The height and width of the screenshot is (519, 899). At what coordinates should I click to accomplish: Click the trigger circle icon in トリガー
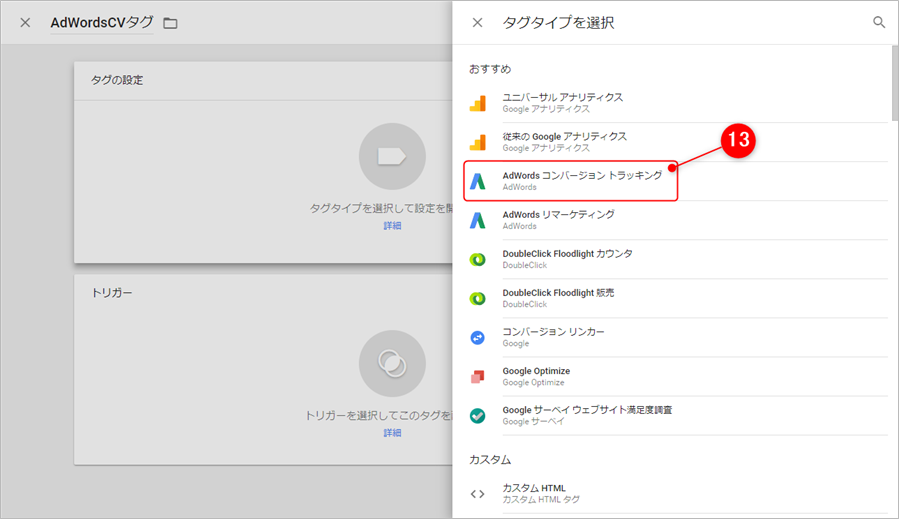[x=392, y=363]
